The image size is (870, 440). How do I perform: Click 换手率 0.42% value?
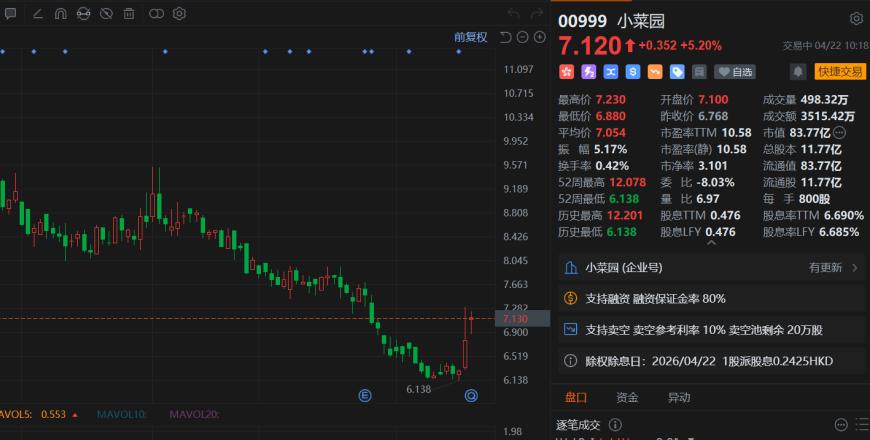click(612, 165)
